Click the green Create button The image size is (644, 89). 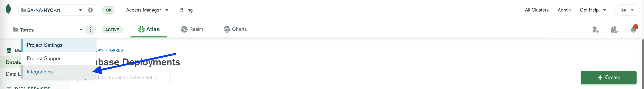[608, 78]
